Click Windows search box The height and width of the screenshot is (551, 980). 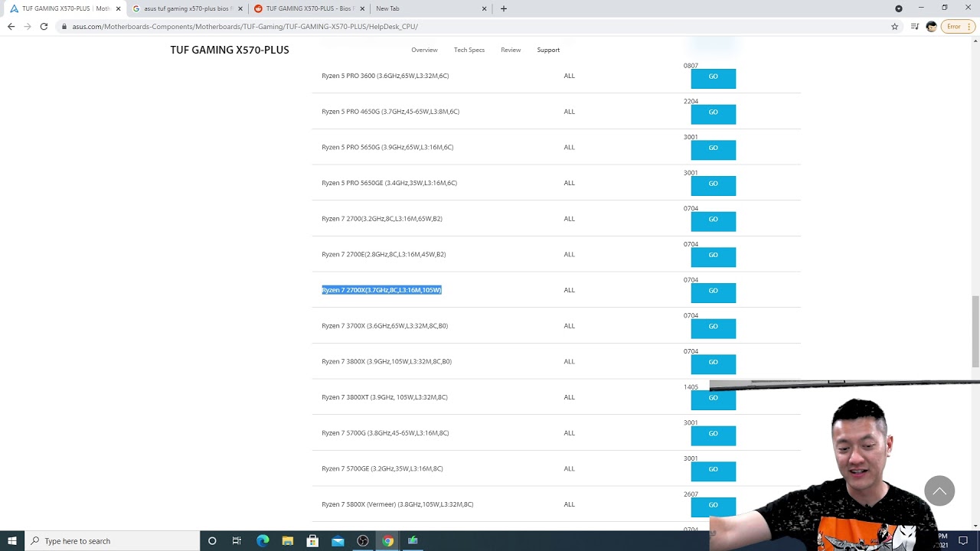112,540
